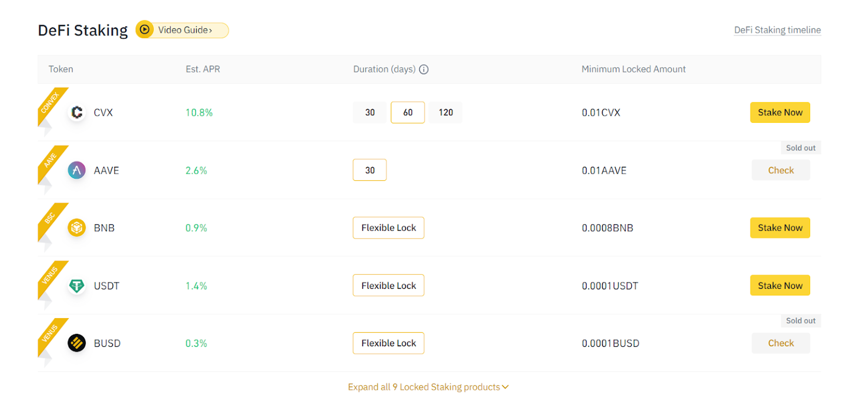The height and width of the screenshot is (401, 868).
Task: Stake Now for CVX
Action: tap(780, 112)
